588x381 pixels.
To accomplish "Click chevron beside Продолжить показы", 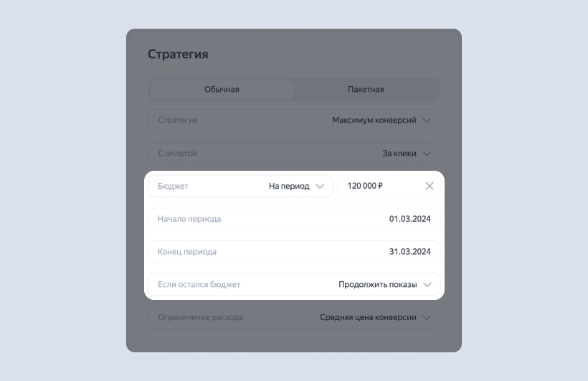I will click(x=427, y=284).
